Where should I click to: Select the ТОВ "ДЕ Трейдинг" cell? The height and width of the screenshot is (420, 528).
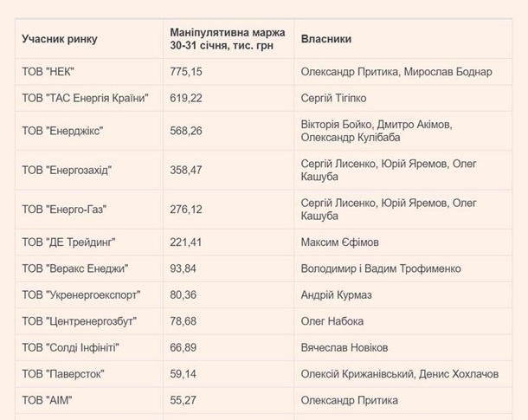68,242
